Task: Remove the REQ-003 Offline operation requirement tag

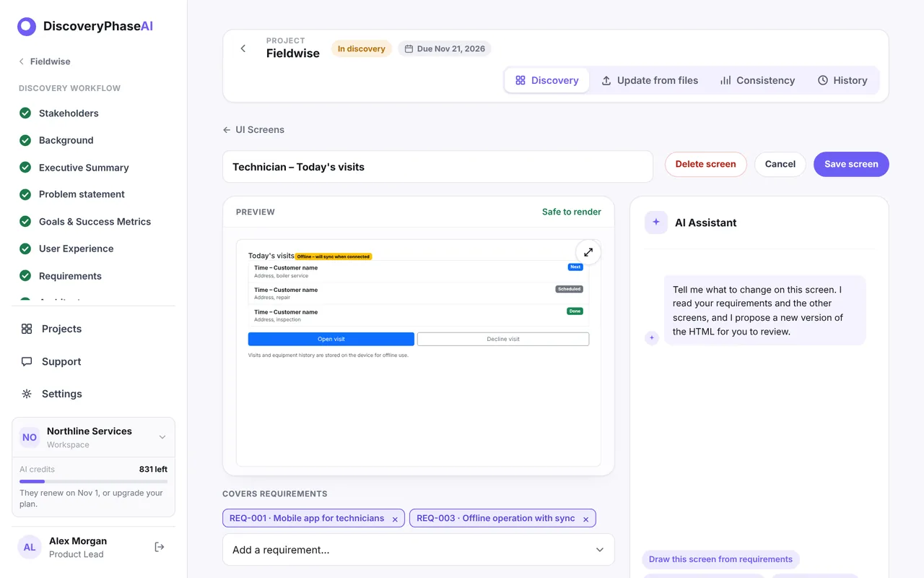Action: (586, 519)
